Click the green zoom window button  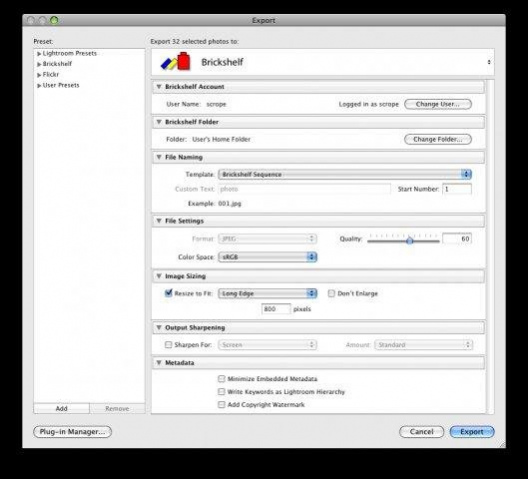pos(54,20)
